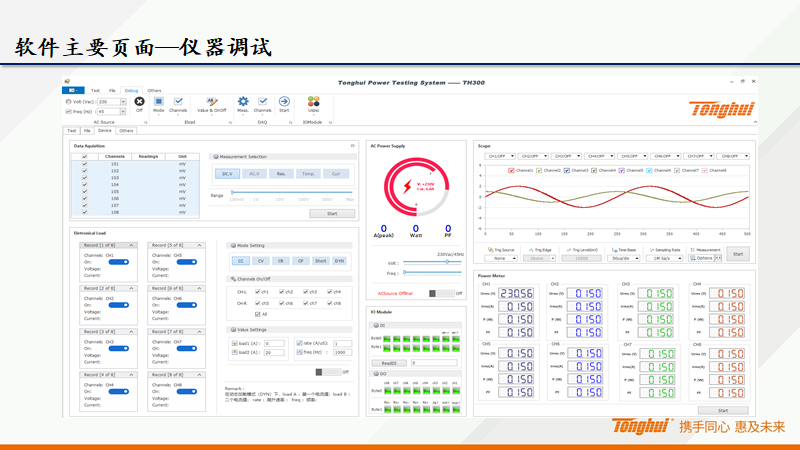This screenshot has width=800, height=450.
Task: Click the Trig Source icon in Scope
Action: [490, 250]
